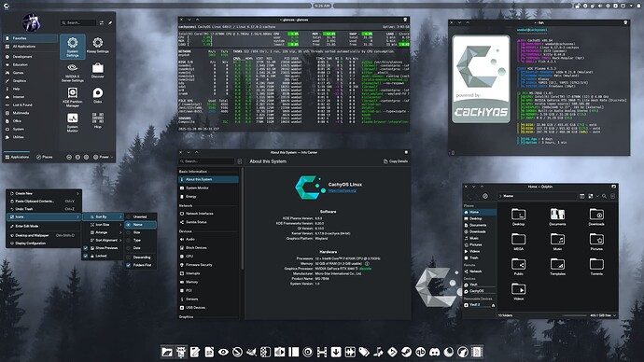Open the MEGA folder in Dolphin
Image resolution: width=644 pixels, height=362 pixels.
coord(518,242)
